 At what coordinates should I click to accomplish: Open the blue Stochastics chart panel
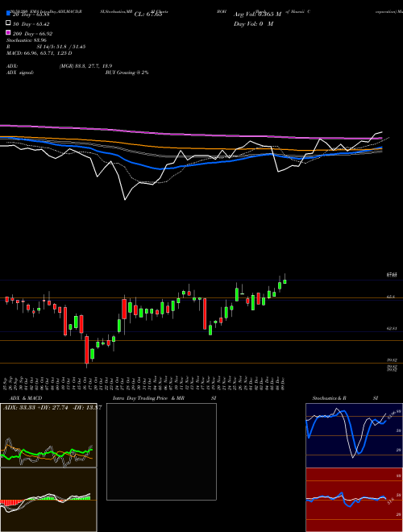[354, 435]
